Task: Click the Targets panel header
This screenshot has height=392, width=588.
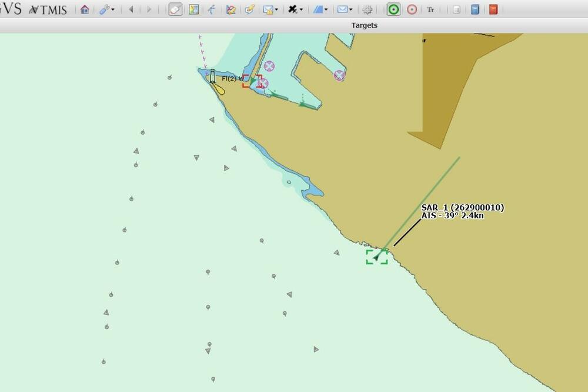Action: pos(364,25)
